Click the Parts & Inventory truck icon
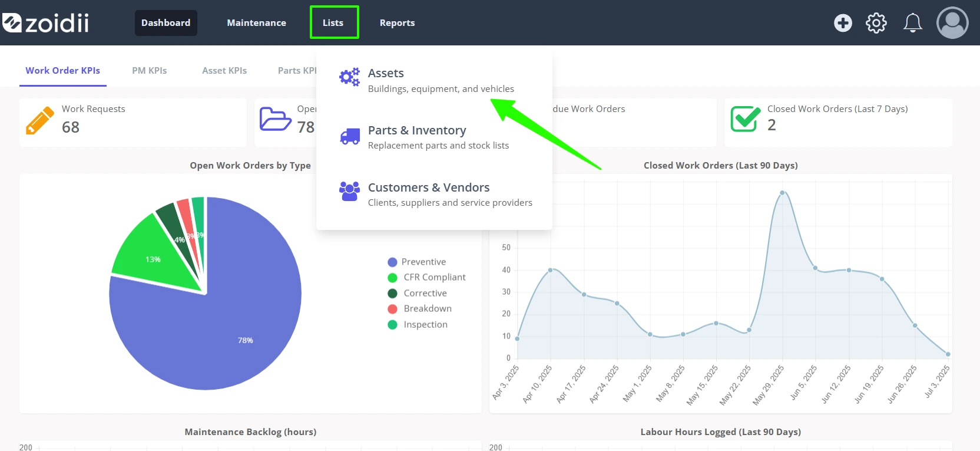Image resolution: width=980 pixels, height=451 pixels. (350, 137)
